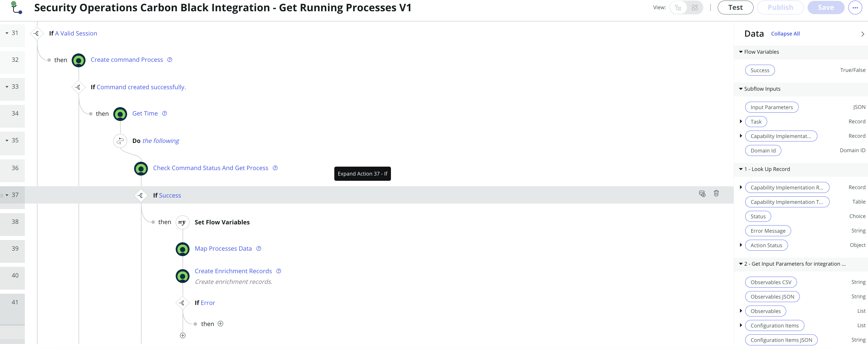
Task: Select the Success flow variable pill
Action: tap(759, 70)
